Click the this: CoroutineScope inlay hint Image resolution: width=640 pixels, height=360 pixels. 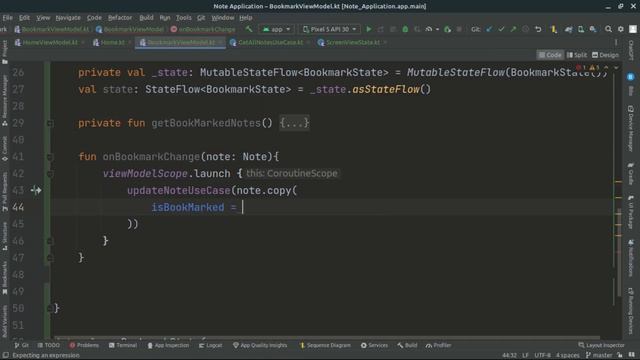292,173
